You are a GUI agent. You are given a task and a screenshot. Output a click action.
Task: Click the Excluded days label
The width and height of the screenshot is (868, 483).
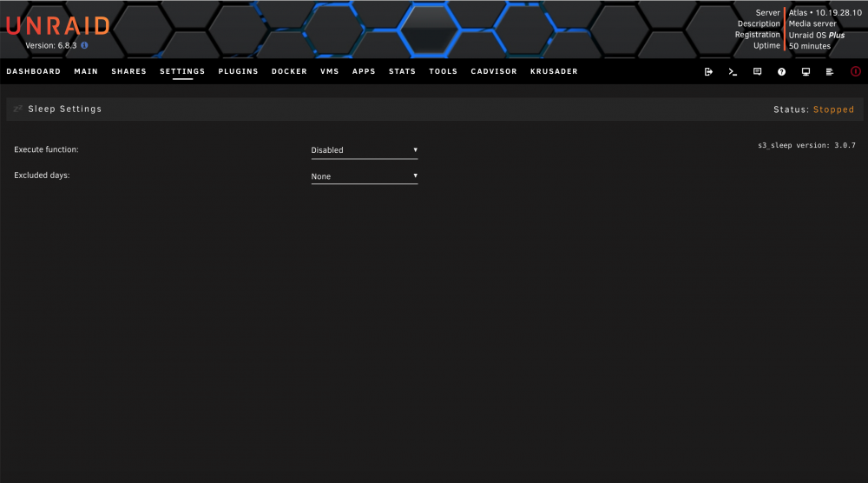[x=42, y=175]
